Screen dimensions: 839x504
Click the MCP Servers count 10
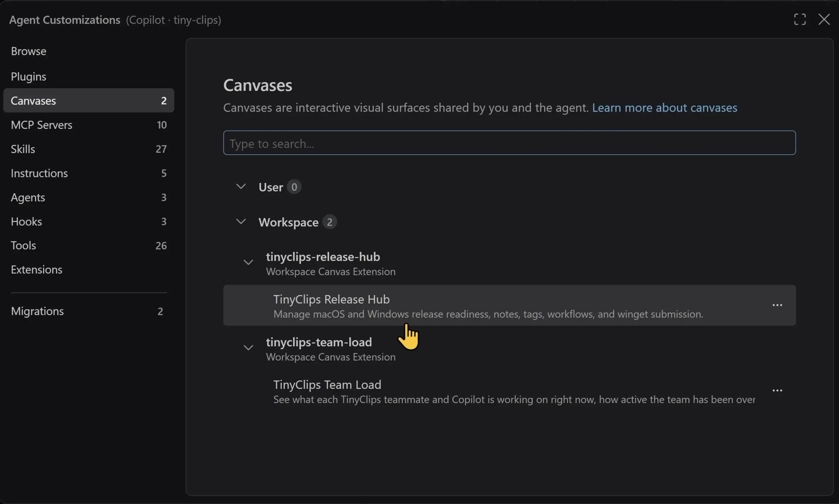pyautogui.click(x=162, y=125)
